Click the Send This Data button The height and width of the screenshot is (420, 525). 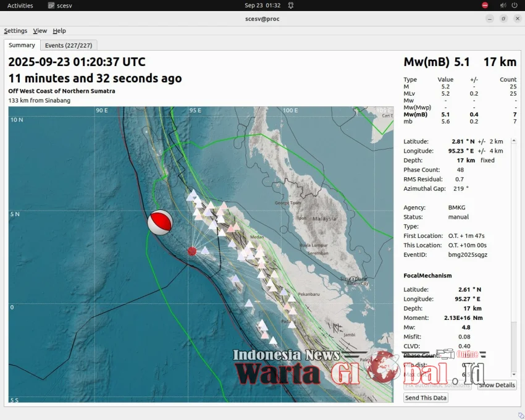[426, 398]
